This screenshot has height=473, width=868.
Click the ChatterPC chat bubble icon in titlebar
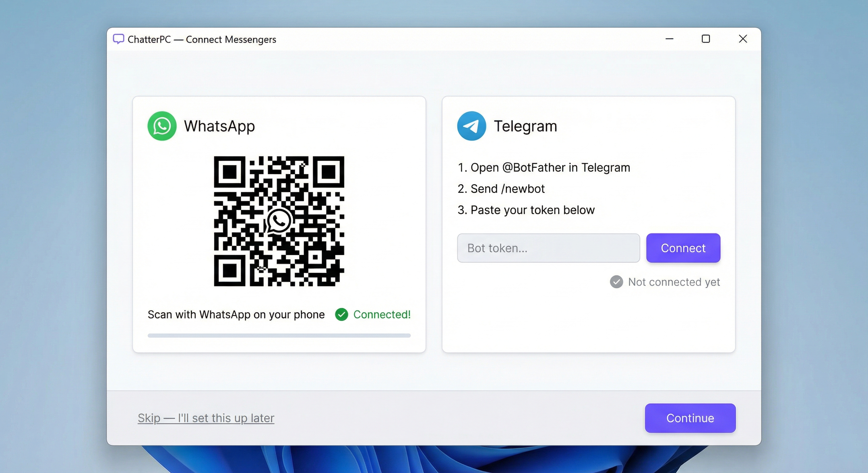(x=118, y=39)
